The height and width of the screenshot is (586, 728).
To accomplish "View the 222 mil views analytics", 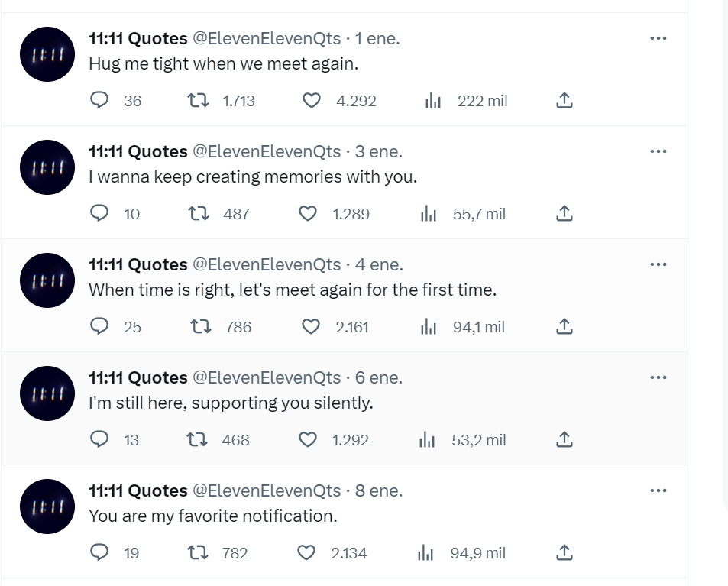I will (466, 101).
